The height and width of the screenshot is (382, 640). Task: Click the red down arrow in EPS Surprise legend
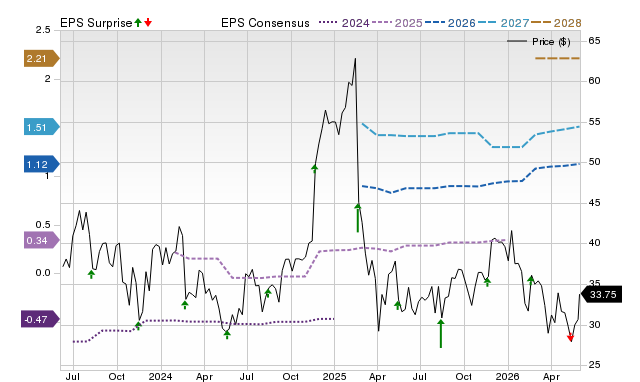click(148, 22)
